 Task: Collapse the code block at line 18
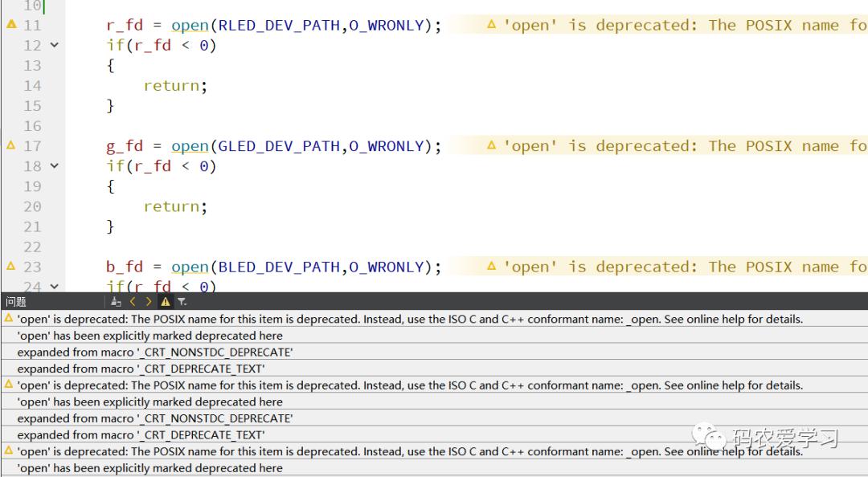coord(55,165)
